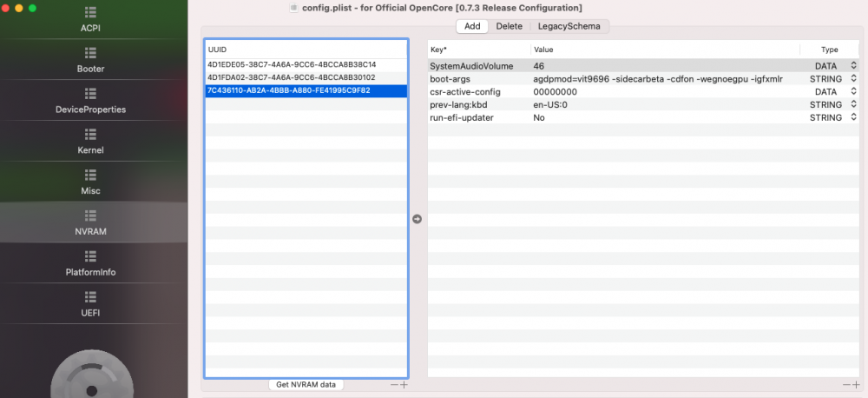
Task: Open Type dropdown for run-efi-updater row
Action: (x=853, y=117)
